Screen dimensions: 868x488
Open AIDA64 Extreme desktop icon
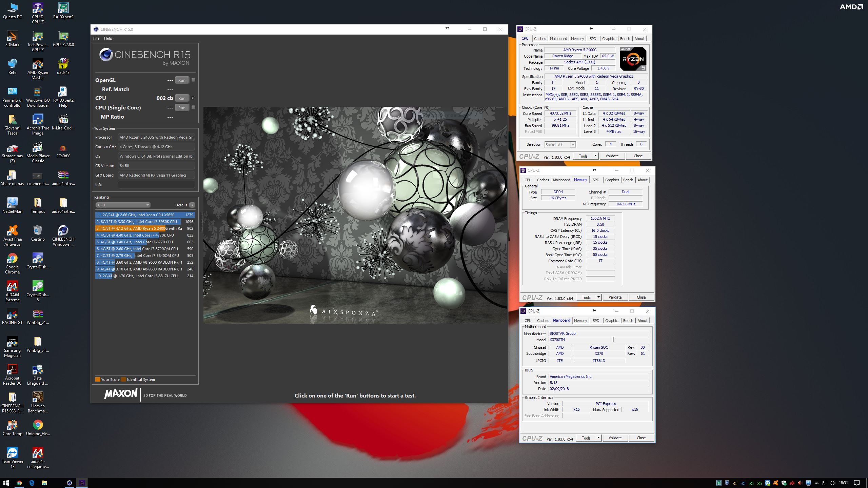[12, 291]
